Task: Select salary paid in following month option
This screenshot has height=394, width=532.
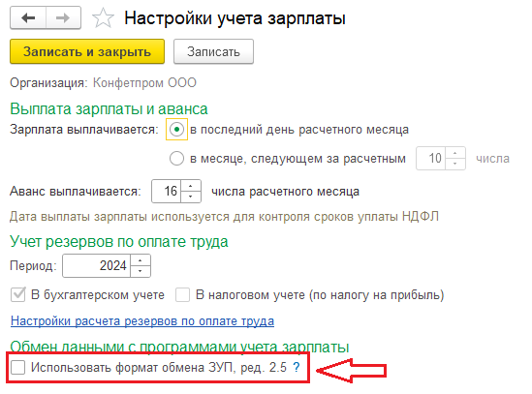Action: [x=176, y=159]
